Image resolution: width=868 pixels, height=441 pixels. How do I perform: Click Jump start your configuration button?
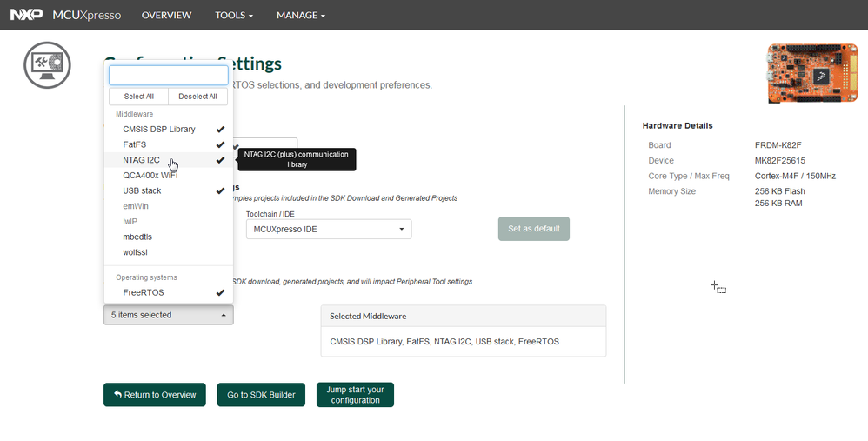click(356, 395)
